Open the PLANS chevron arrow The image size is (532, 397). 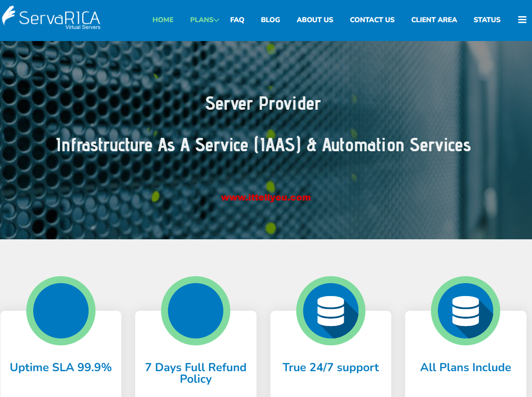coord(216,20)
